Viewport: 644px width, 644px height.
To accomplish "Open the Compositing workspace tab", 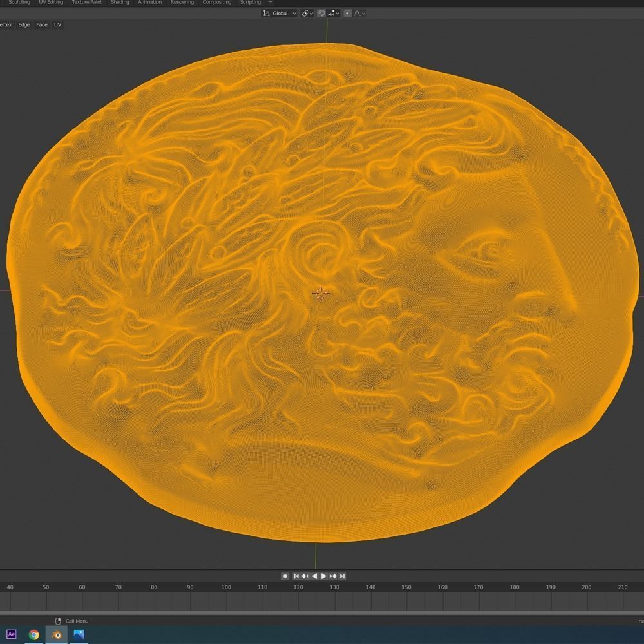I will 217,3.
